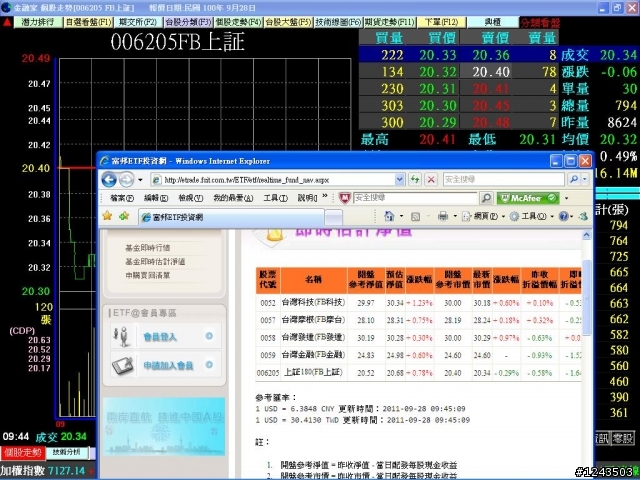Click 申購買回清單 sidebar link
This screenshot has width=640, height=480.
coord(147,276)
